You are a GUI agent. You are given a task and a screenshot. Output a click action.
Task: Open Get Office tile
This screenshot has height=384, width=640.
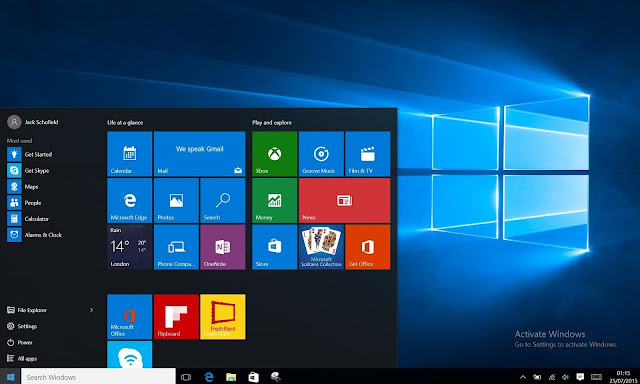point(367,247)
